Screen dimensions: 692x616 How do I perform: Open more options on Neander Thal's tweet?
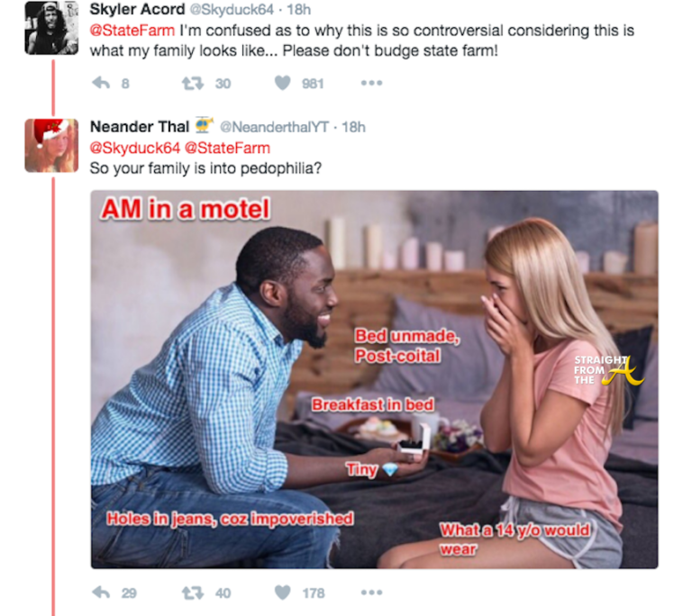coord(371,593)
